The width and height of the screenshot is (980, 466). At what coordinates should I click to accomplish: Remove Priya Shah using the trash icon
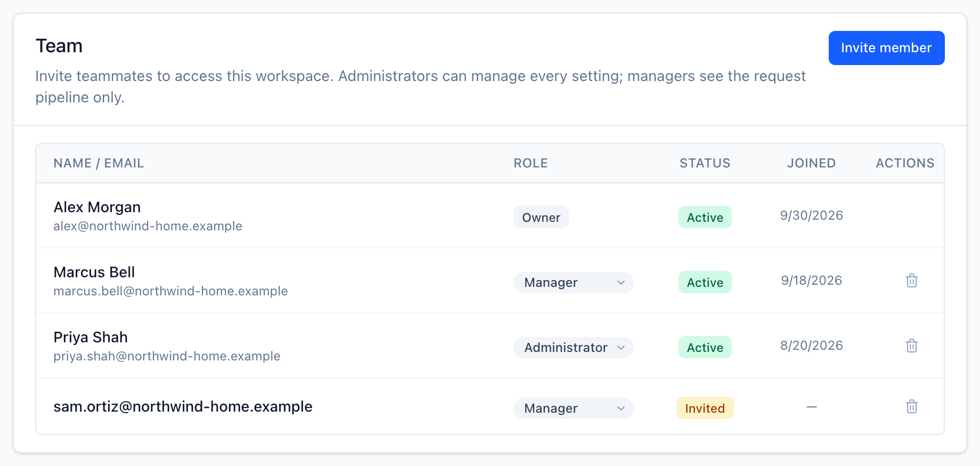point(911,346)
